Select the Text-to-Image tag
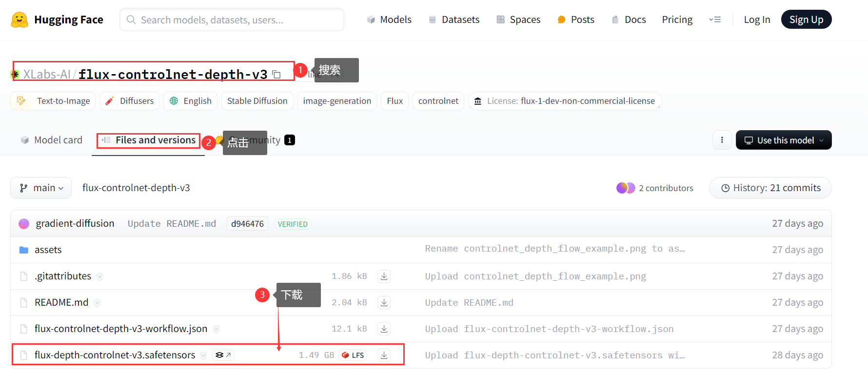The width and height of the screenshot is (868, 392). coord(53,101)
